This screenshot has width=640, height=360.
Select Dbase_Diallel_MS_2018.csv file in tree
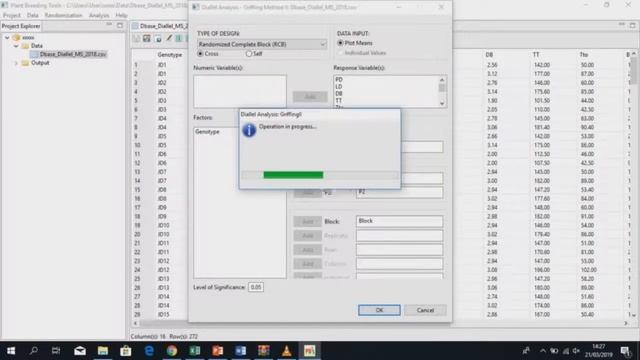73,54
